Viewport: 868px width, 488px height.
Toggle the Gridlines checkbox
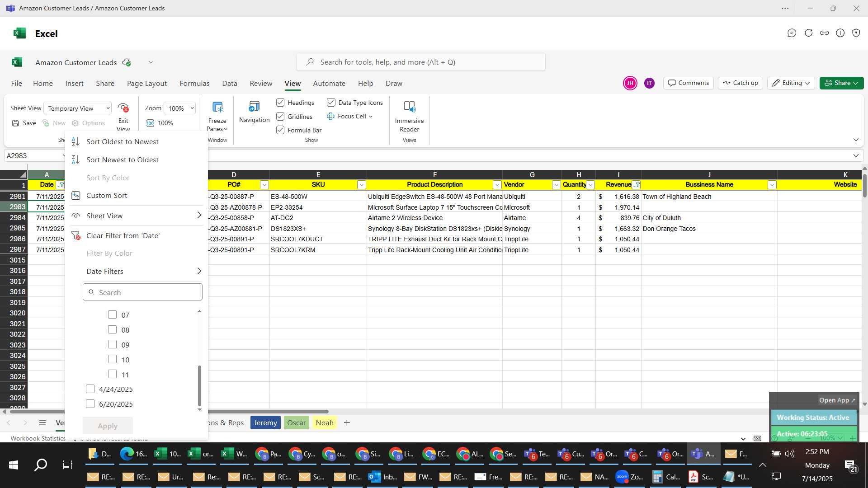coord(280,117)
